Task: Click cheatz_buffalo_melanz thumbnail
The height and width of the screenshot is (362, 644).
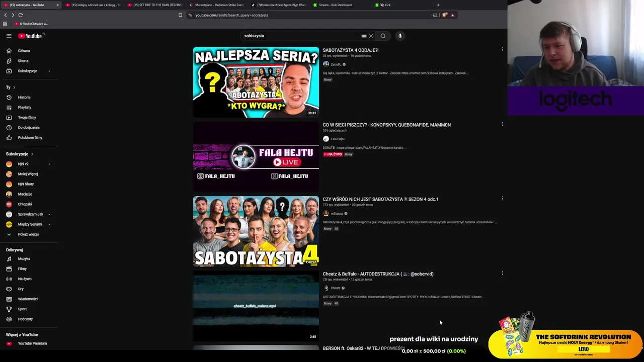Action: (x=256, y=306)
